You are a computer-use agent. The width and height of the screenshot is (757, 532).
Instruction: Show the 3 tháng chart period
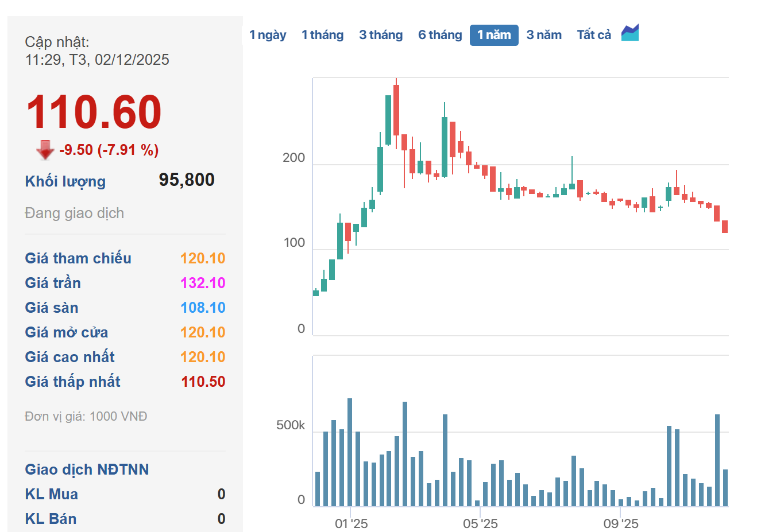coord(381,35)
